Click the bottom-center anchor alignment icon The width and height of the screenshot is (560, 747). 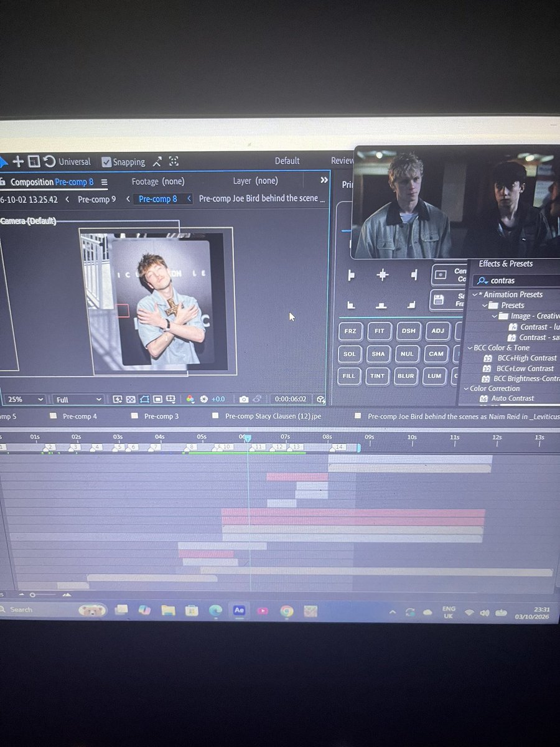[381, 305]
